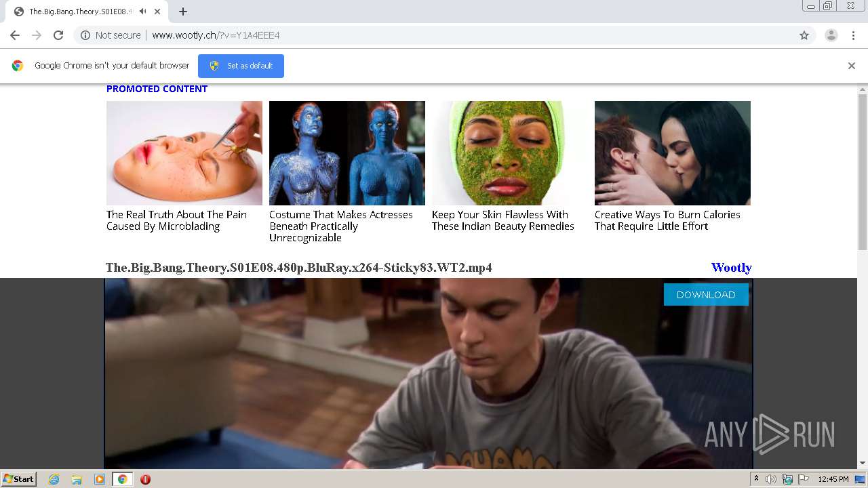Open Windows Explorer from taskbar

[x=77, y=479]
